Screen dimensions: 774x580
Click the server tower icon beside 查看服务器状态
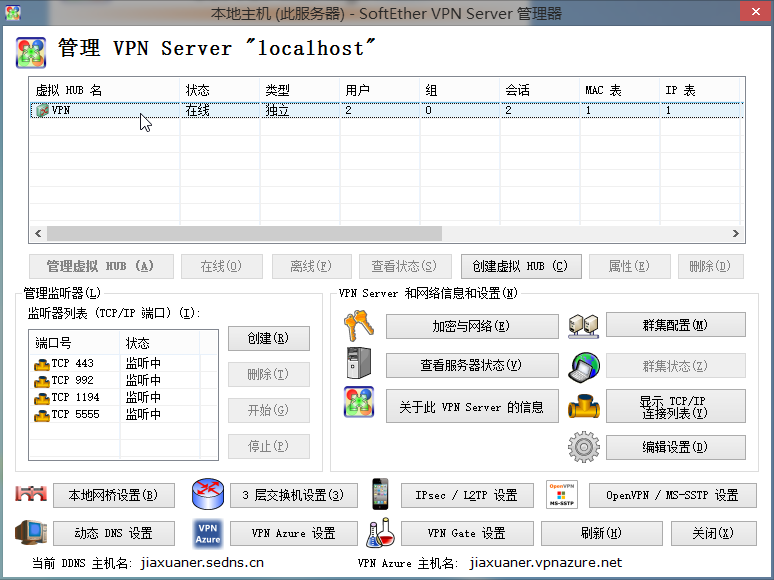357,364
